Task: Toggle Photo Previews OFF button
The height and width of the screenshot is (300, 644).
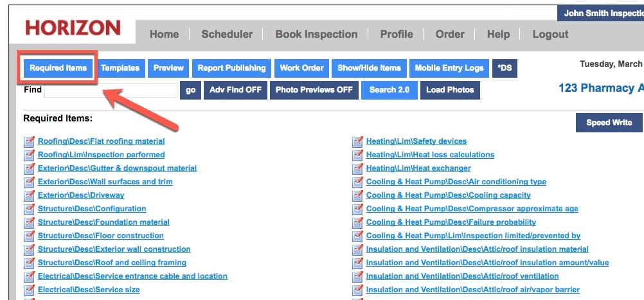Action: 314,90
